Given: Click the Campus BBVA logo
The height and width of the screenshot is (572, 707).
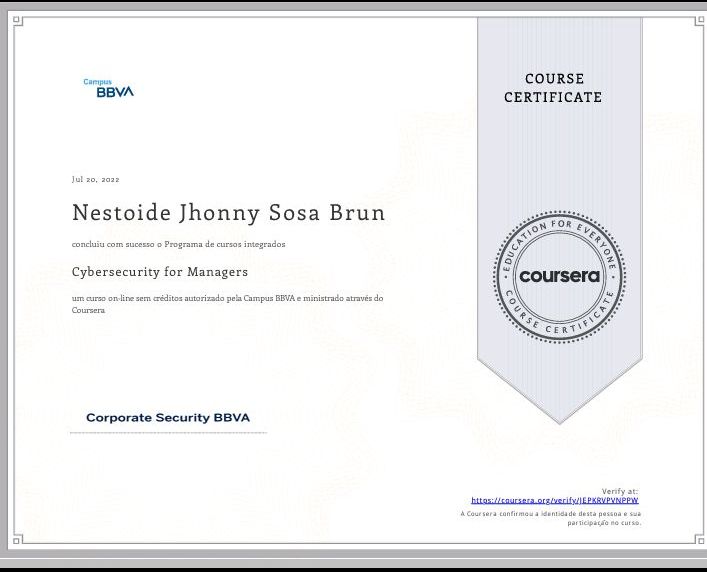Looking at the screenshot, I should tap(108, 89).
